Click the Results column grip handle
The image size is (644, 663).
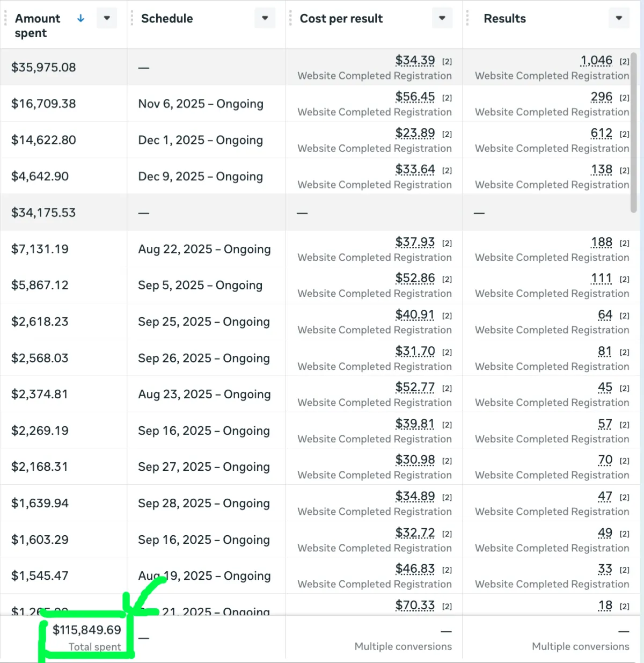click(467, 18)
